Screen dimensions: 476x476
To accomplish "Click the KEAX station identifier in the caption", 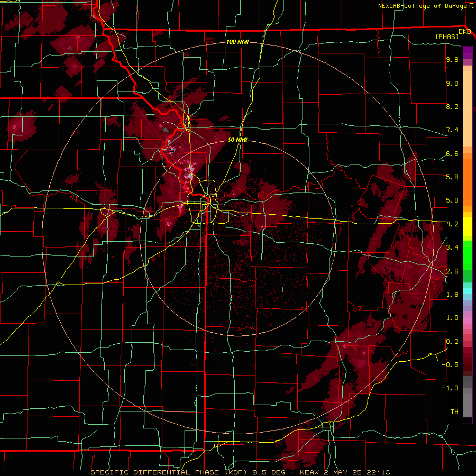I will coord(309,472).
